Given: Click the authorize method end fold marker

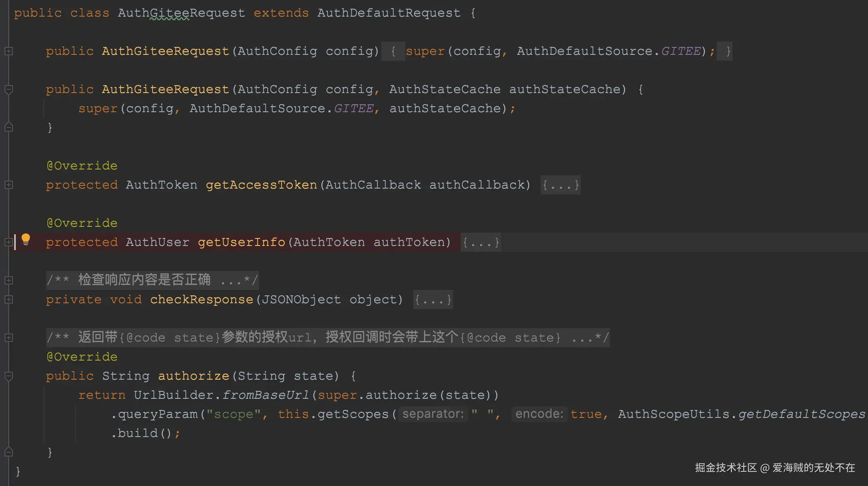Looking at the screenshot, I should coord(9,452).
